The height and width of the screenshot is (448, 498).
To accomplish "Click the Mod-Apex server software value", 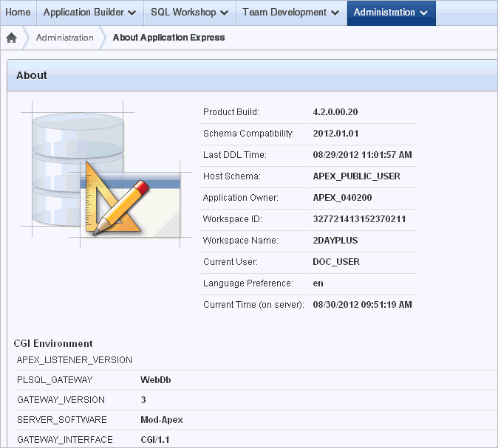I will (162, 420).
